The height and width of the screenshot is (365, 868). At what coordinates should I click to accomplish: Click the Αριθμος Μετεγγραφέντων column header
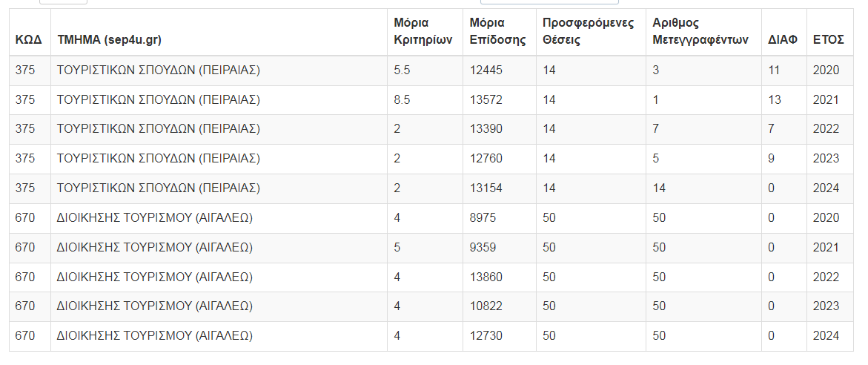click(x=700, y=31)
